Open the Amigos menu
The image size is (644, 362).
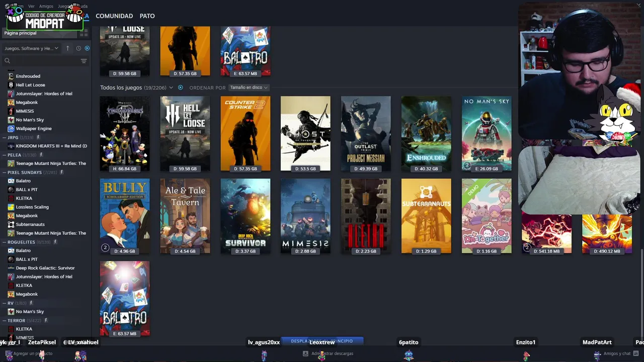(46, 7)
